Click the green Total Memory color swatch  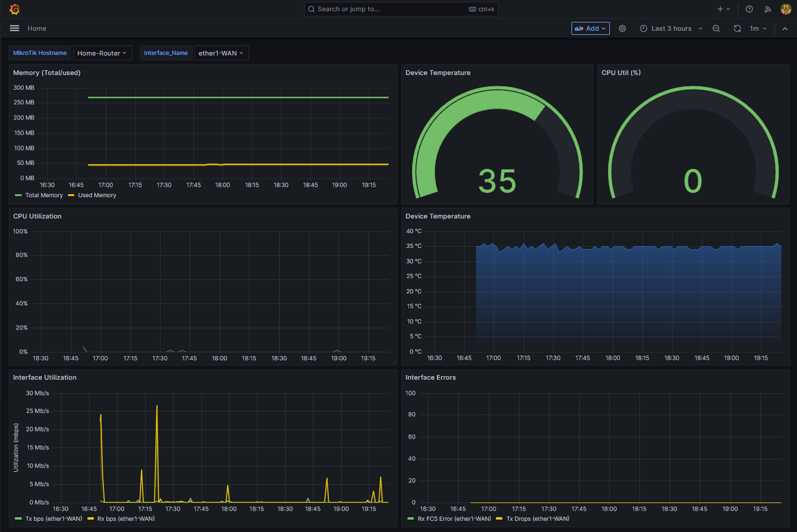click(18, 195)
